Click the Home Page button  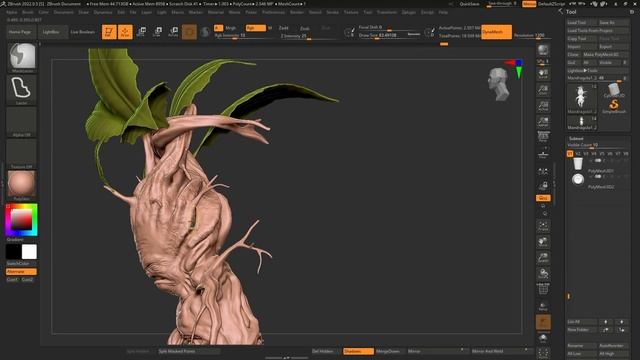pyautogui.click(x=20, y=32)
